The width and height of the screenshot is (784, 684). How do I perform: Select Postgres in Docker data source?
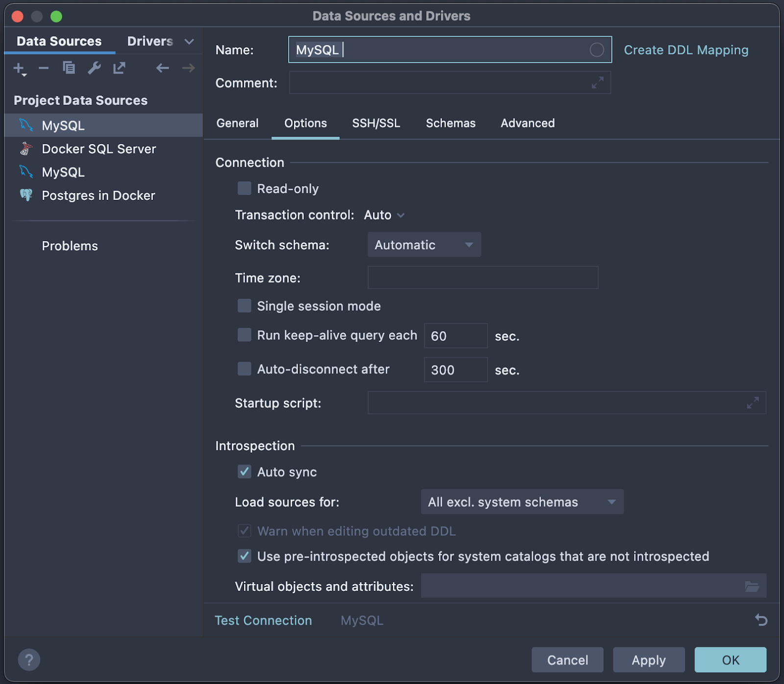[x=98, y=195]
